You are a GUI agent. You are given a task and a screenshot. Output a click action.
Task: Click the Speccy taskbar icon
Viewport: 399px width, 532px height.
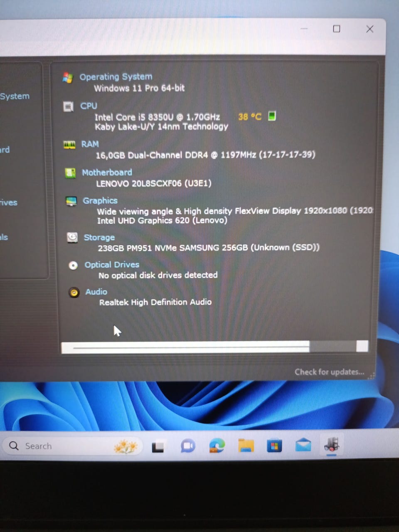coord(331,445)
